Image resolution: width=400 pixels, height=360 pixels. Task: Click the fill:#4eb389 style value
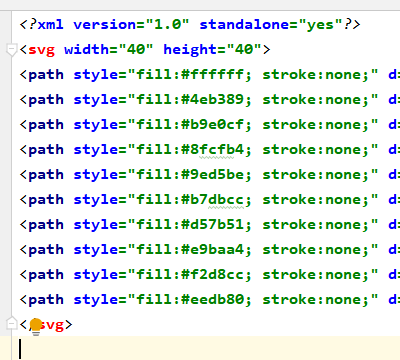194,100
